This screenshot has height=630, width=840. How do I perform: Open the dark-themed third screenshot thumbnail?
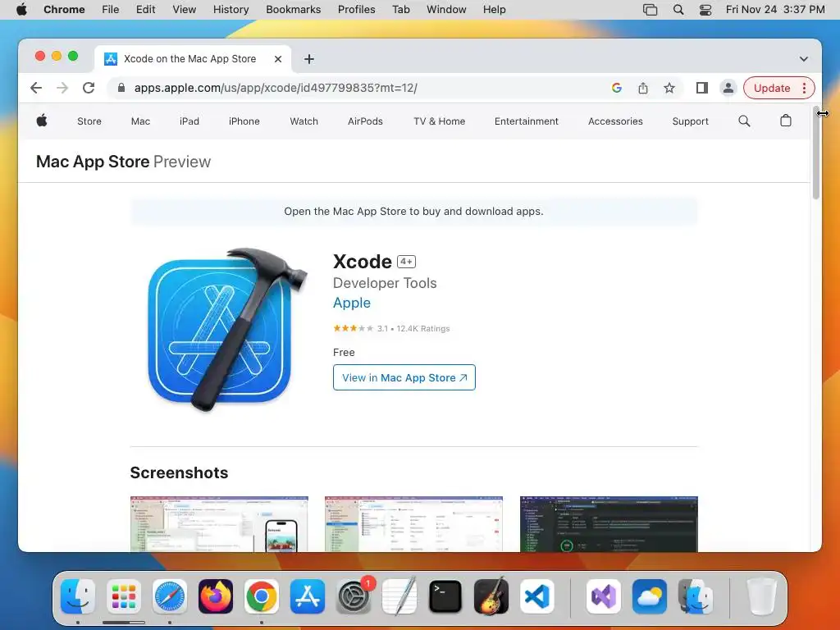[x=609, y=524]
